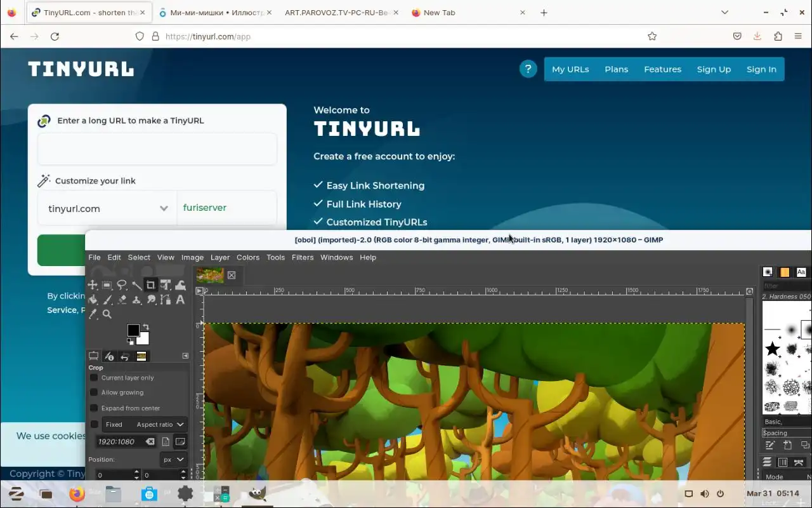812x508 pixels.
Task: Open the Fonts tab in right dock
Action: (801, 272)
